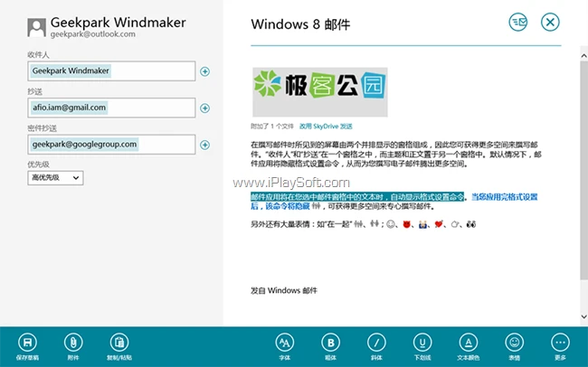Add a recipient with the plus beside 收件人

204,71
